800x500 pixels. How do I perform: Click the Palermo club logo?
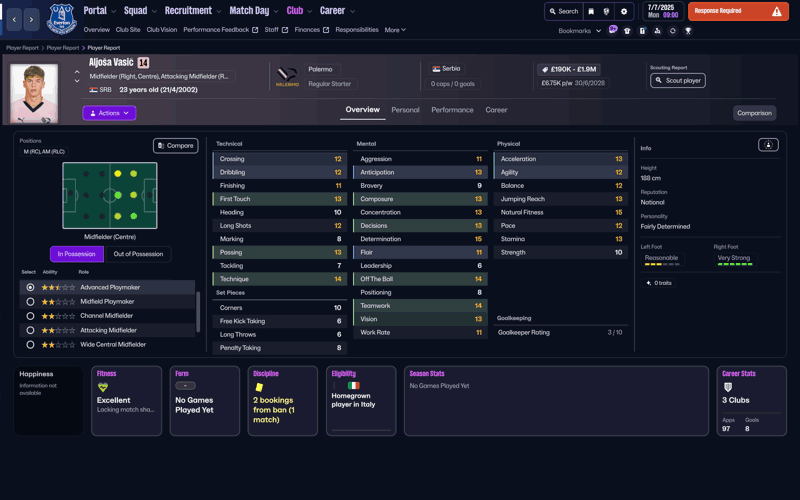click(287, 75)
